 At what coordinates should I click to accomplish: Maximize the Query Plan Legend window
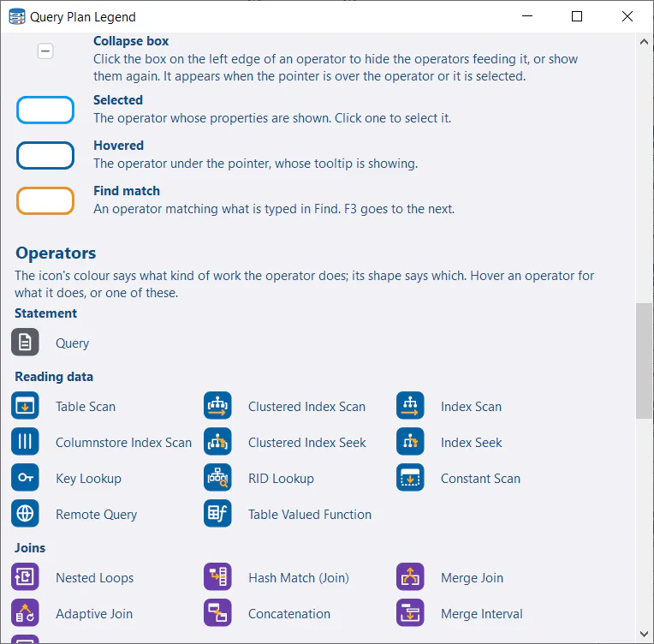pyautogui.click(x=577, y=16)
